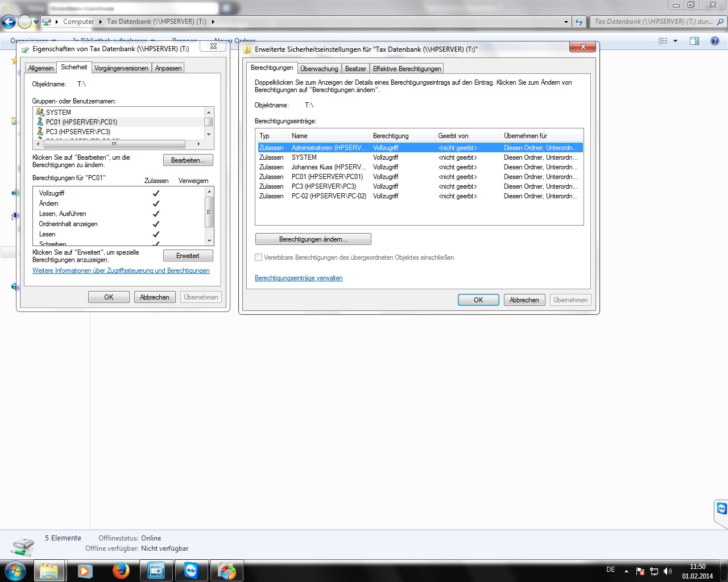Open the recent locations dropdown beside nav arrows
728x582 pixels.
point(36,22)
